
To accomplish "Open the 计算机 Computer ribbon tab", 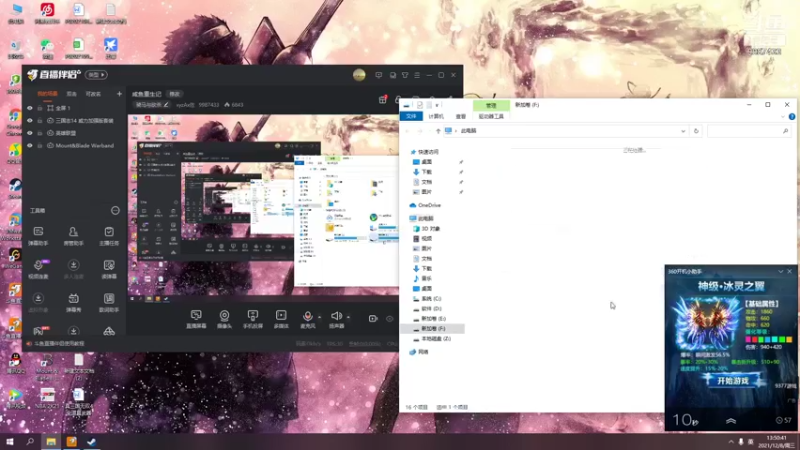I will pos(436,116).
